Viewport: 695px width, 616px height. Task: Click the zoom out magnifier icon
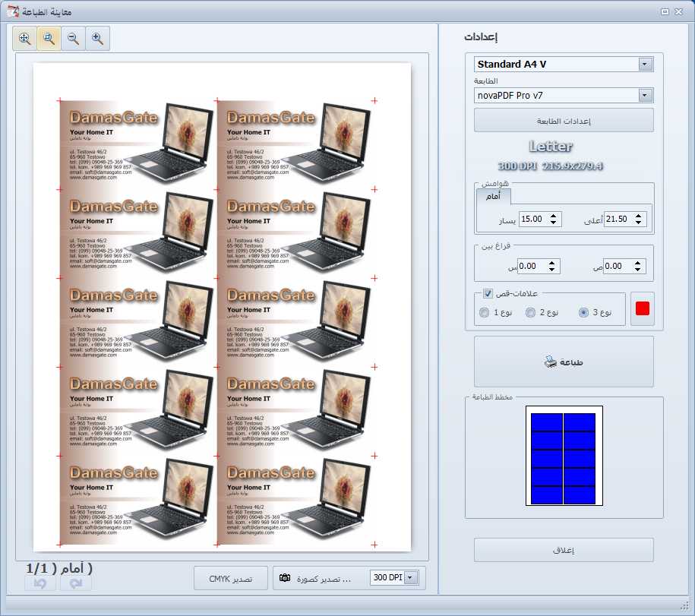[x=73, y=39]
